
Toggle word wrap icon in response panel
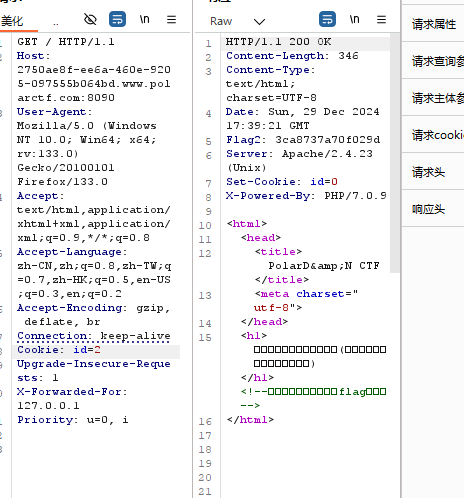pos(327,19)
